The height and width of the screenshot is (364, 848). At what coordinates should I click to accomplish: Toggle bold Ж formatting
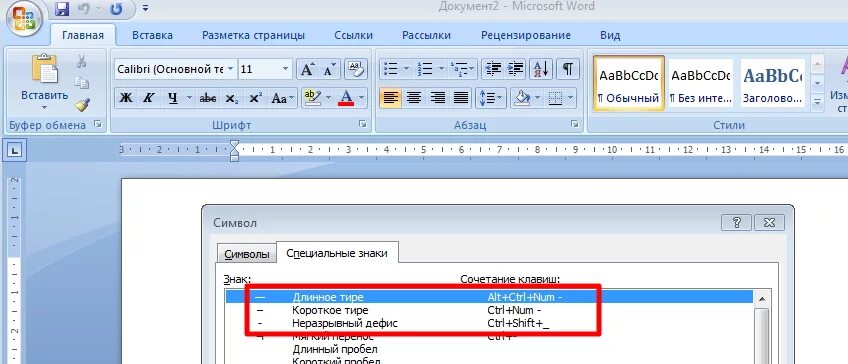coord(125,98)
